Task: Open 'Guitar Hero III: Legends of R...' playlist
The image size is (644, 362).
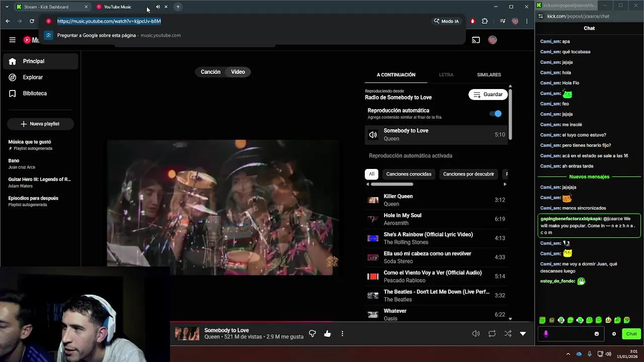Action: tap(40, 182)
